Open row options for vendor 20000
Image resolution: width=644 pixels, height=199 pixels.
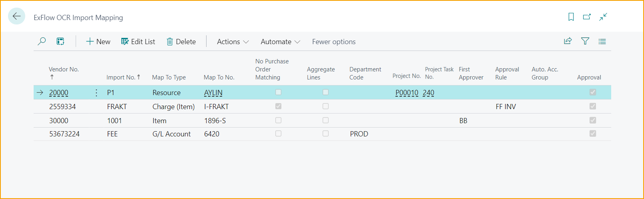[x=96, y=93]
